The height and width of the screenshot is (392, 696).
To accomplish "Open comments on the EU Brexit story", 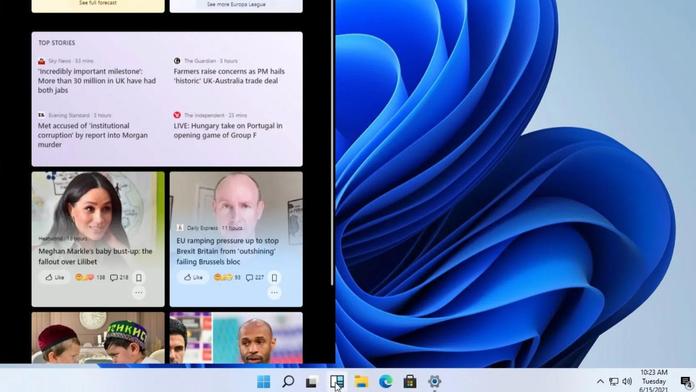I will pyautogui.click(x=255, y=277).
